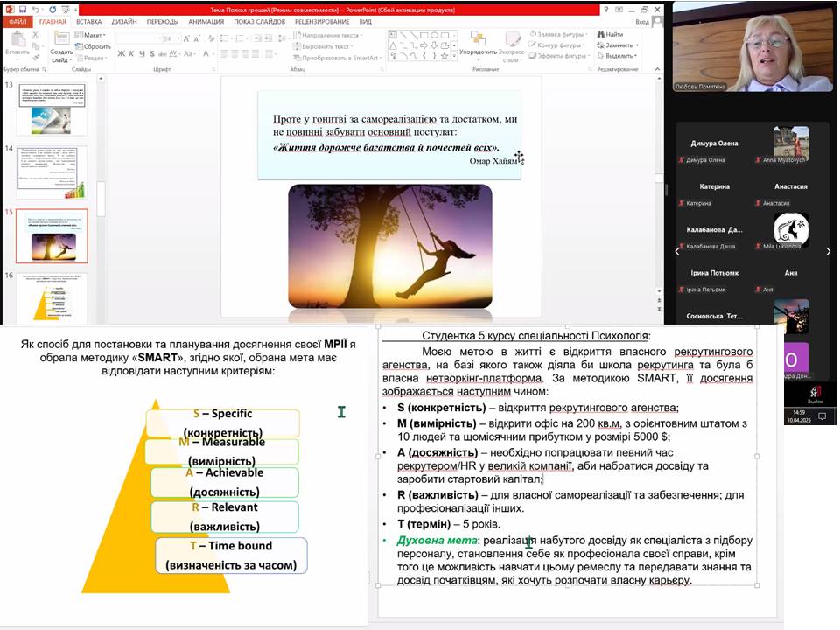Open the Help question mark icon
840x630 pixels.
click(x=606, y=9)
